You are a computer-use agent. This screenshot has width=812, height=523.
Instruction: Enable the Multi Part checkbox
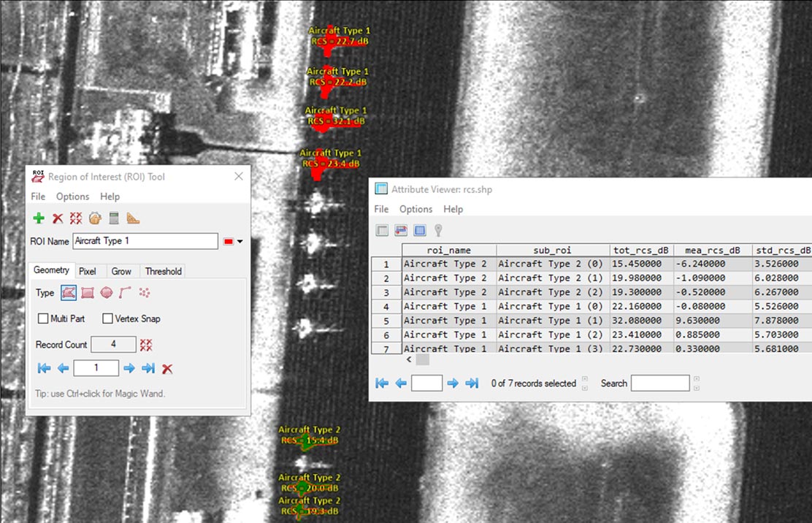point(44,318)
